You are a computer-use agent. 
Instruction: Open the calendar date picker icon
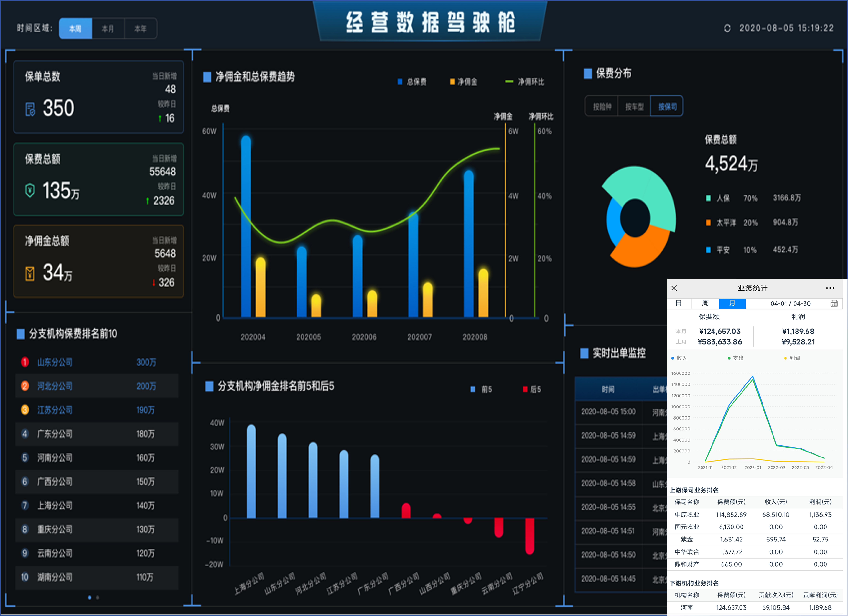click(x=834, y=304)
